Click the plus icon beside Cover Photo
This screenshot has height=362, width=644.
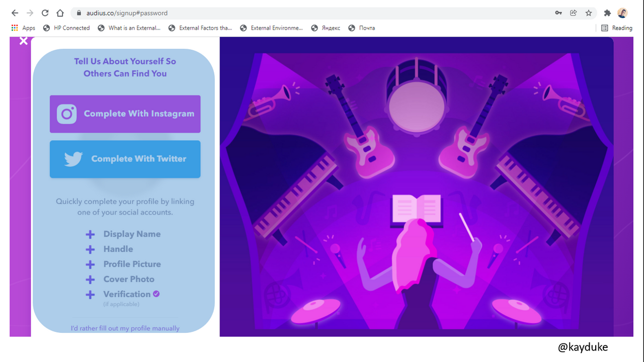pos(90,280)
